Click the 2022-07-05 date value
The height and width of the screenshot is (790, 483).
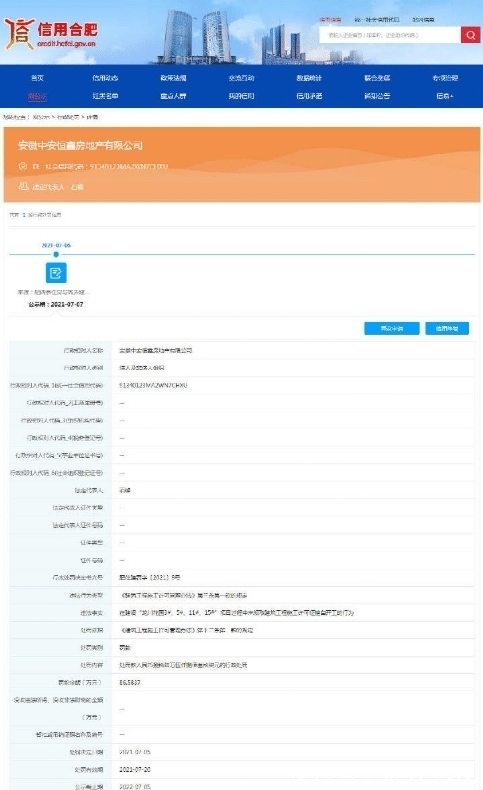(x=134, y=786)
